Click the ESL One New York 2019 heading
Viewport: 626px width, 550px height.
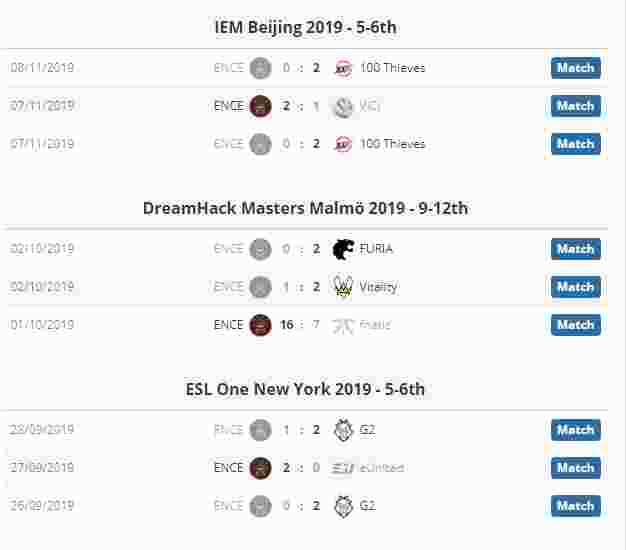[x=305, y=389]
